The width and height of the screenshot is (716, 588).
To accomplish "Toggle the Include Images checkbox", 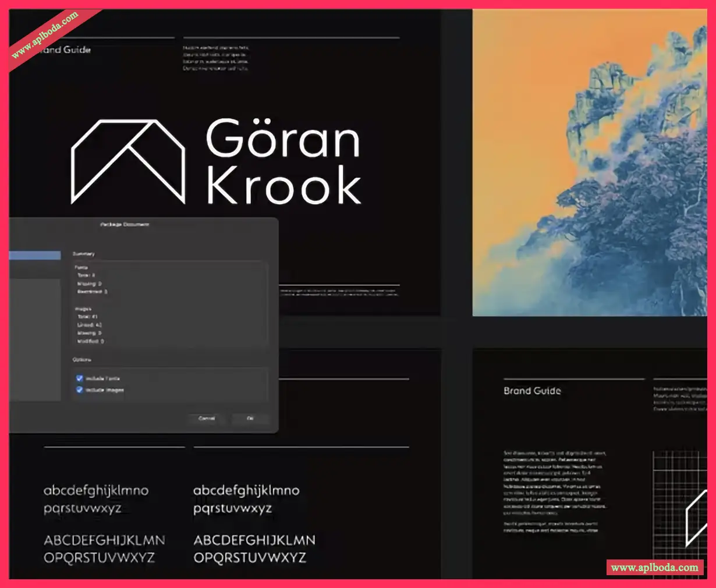I will click(80, 390).
